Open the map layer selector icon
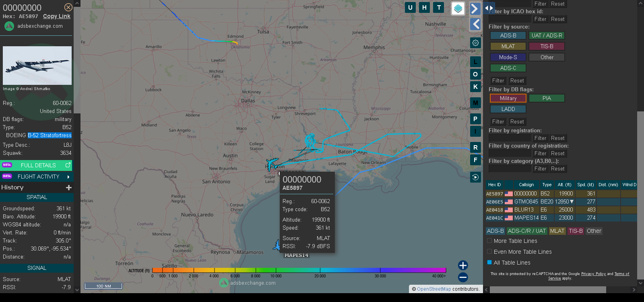Viewport: 644px width, 302px height. click(x=458, y=8)
